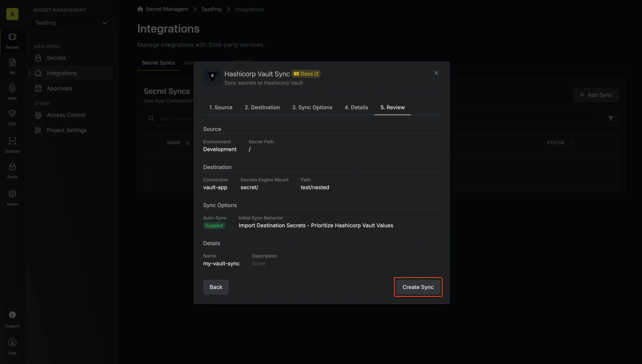The image size is (642, 364).
Task: Click the Back button
Action: coord(216,287)
